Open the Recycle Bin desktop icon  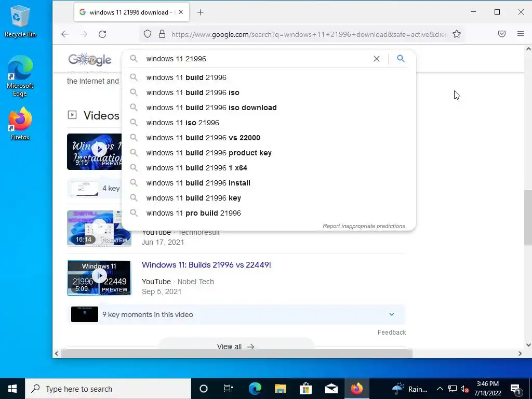[x=20, y=22]
